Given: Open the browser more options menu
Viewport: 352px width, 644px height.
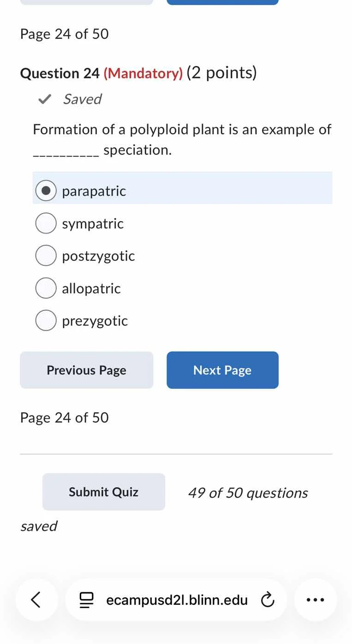Looking at the screenshot, I should (315, 600).
